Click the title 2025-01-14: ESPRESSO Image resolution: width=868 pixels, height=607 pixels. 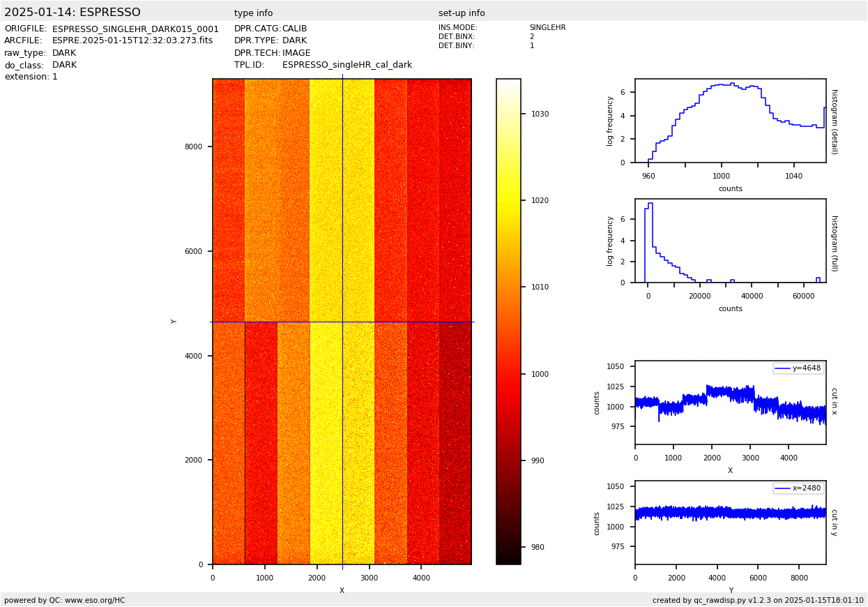73,13
